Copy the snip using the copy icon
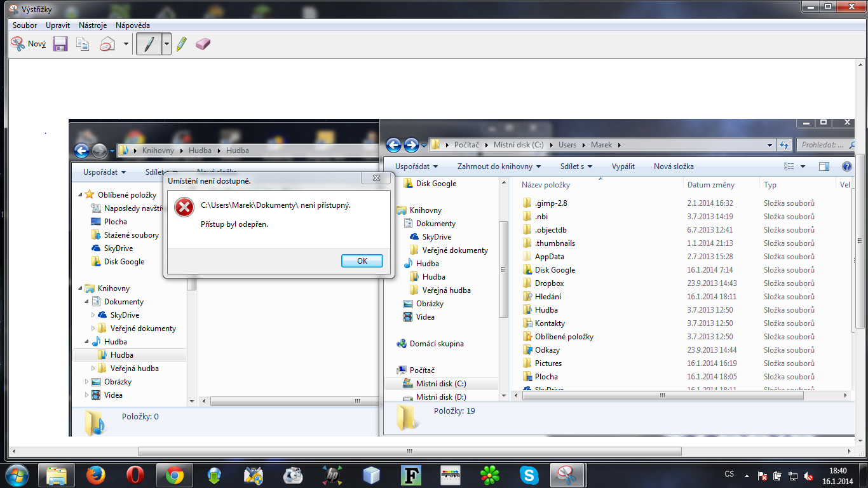 [83, 44]
